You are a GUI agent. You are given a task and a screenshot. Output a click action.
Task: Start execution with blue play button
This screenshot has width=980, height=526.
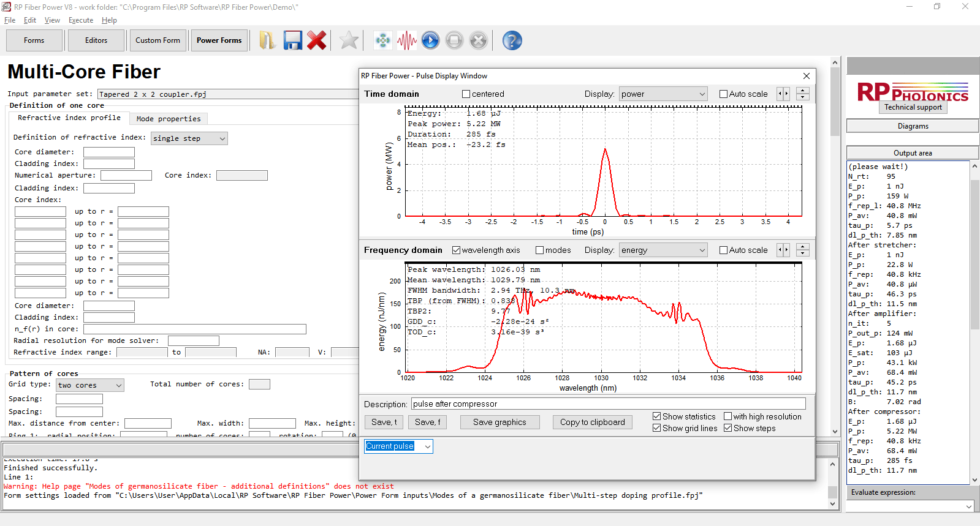coord(430,40)
